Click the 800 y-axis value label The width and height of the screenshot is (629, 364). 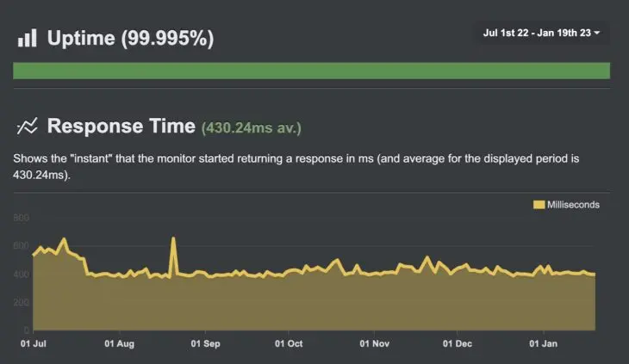(x=22, y=218)
